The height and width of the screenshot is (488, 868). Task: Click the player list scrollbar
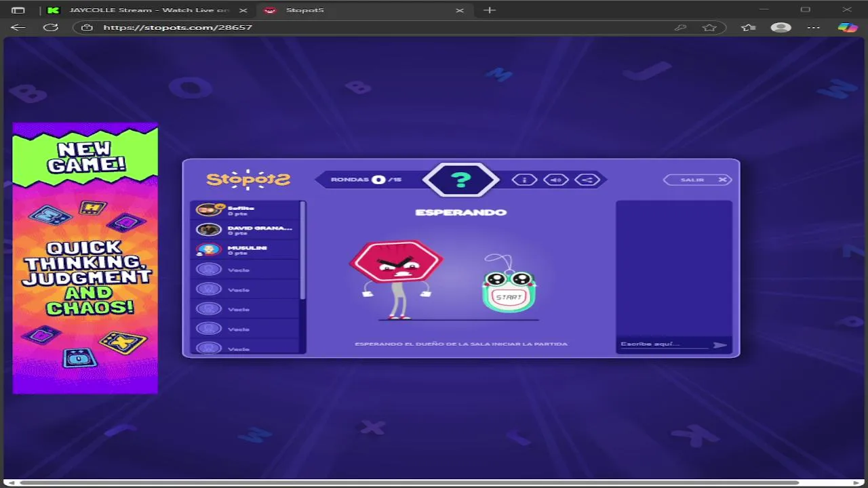[x=302, y=249]
